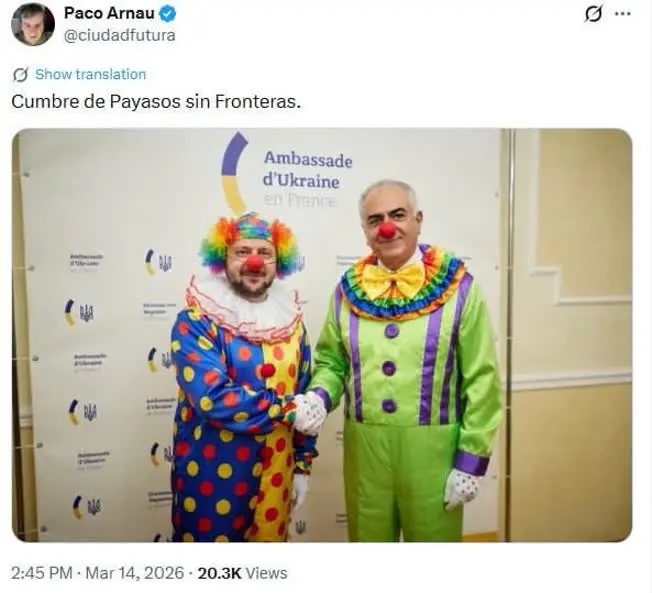Click the blue verified badge

pyautogui.click(x=168, y=14)
